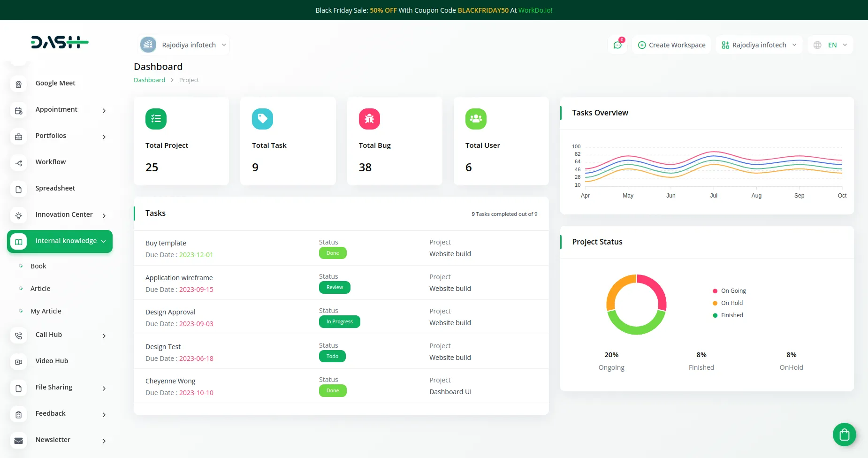The image size is (868, 458).
Task: Click the Spreadsheet file icon
Action: click(19, 189)
